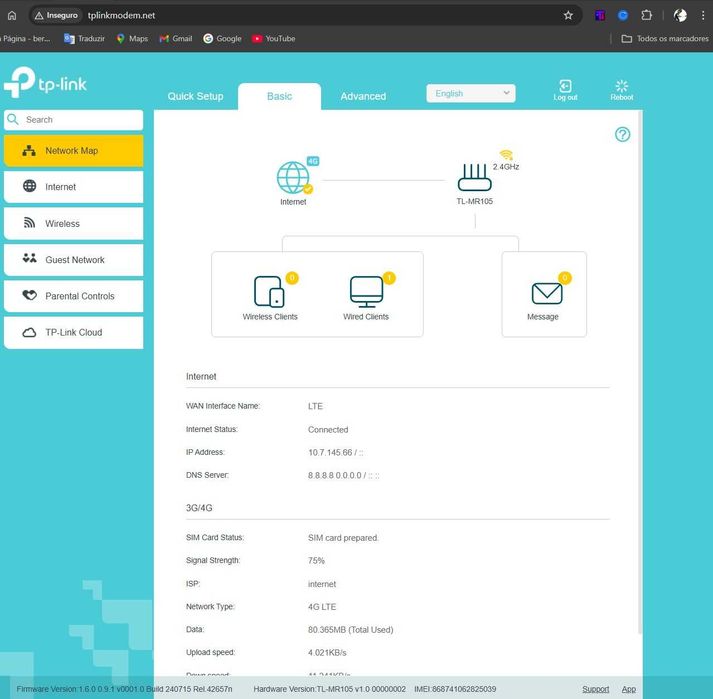Switch to the Advanced tab

pos(363,96)
